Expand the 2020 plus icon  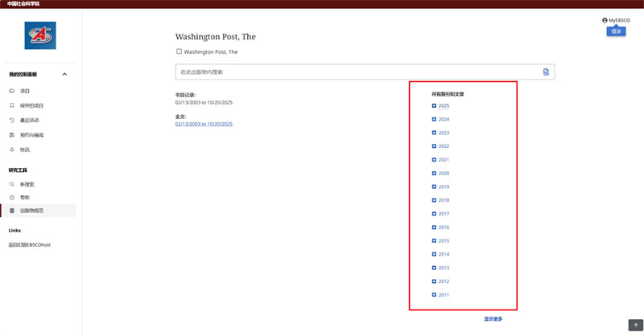435,174
